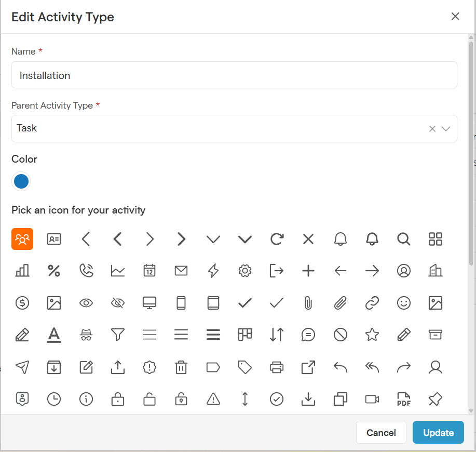Open the blue color swatch picker
The height and width of the screenshot is (452, 476).
pos(21,181)
